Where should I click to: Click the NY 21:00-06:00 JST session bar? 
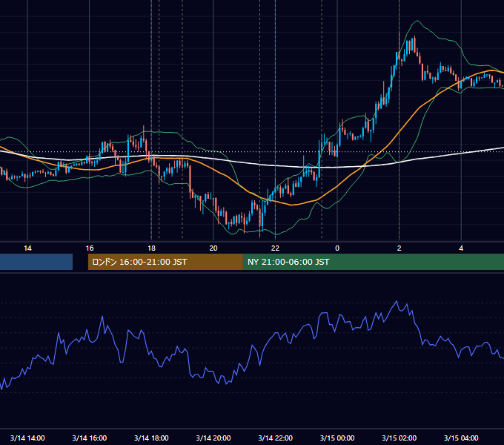point(373,262)
